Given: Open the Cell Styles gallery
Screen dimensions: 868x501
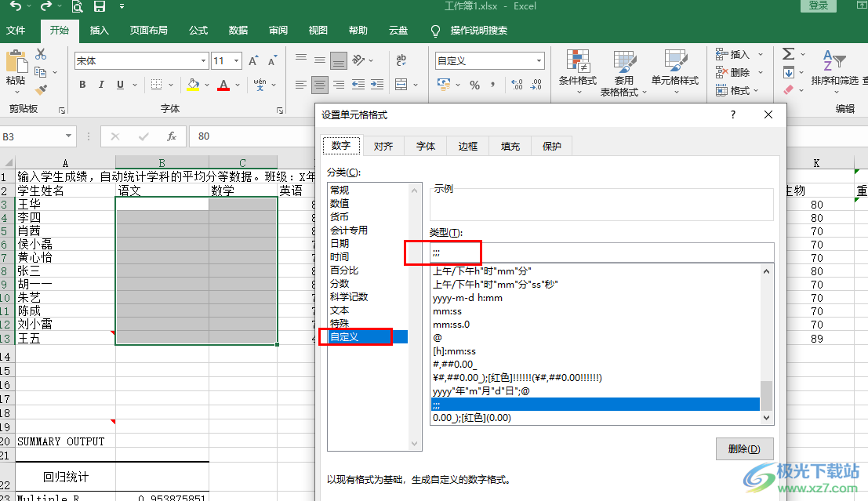Looking at the screenshot, I should pos(675,71).
